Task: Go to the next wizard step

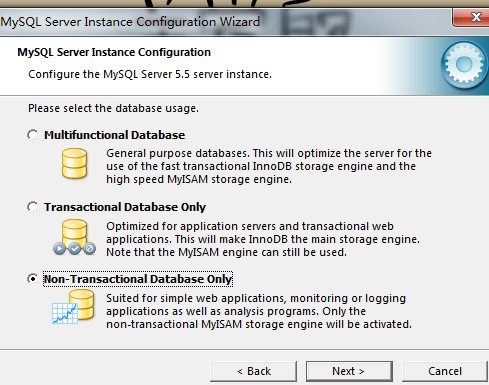Action: click(349, 371)
